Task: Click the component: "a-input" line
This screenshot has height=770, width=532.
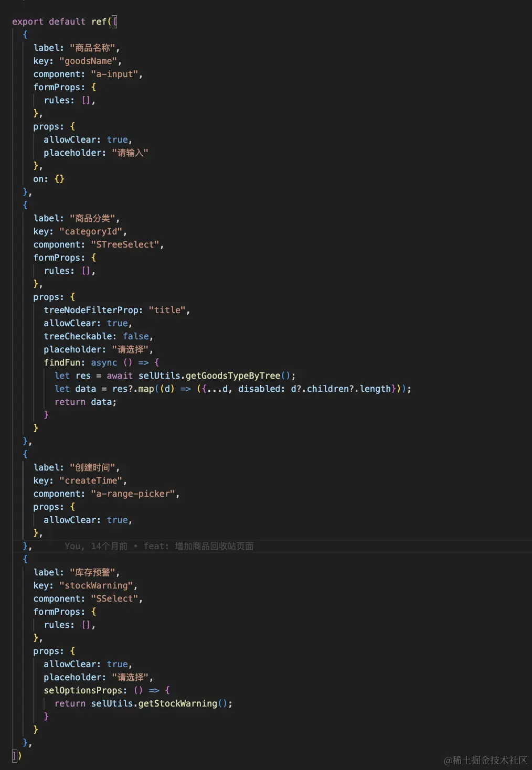Action: coord(88,74)
